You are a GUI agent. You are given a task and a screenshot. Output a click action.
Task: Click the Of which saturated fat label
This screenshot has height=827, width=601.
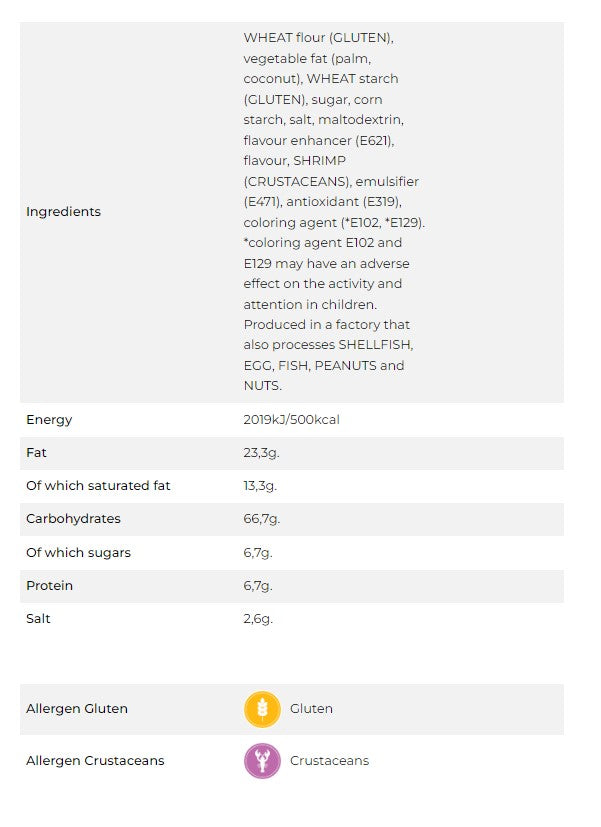98,486
